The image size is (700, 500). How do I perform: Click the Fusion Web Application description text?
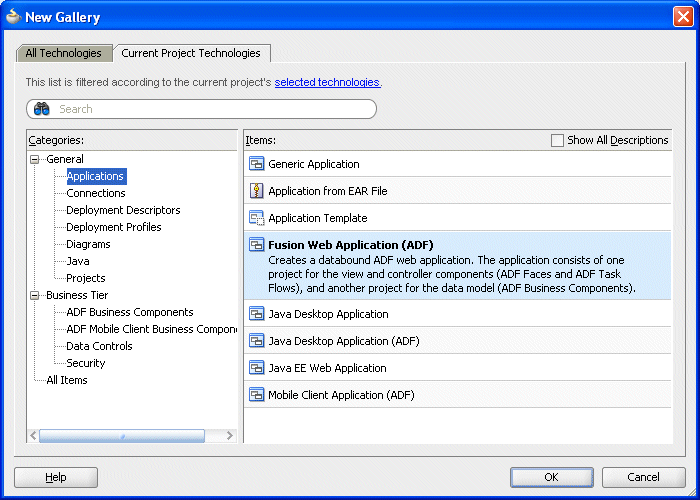tap(452, 274)
